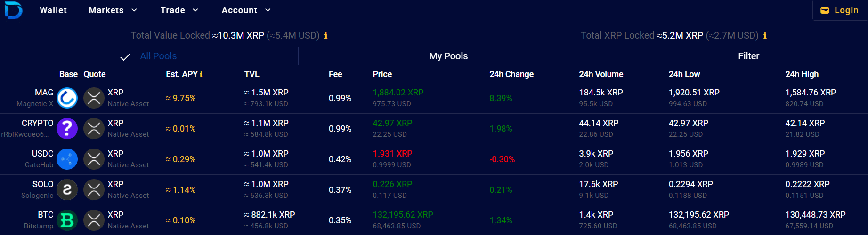This screenshot has width=868, height=235.
Task: Click the TVL column header
Action: [252, 74]
